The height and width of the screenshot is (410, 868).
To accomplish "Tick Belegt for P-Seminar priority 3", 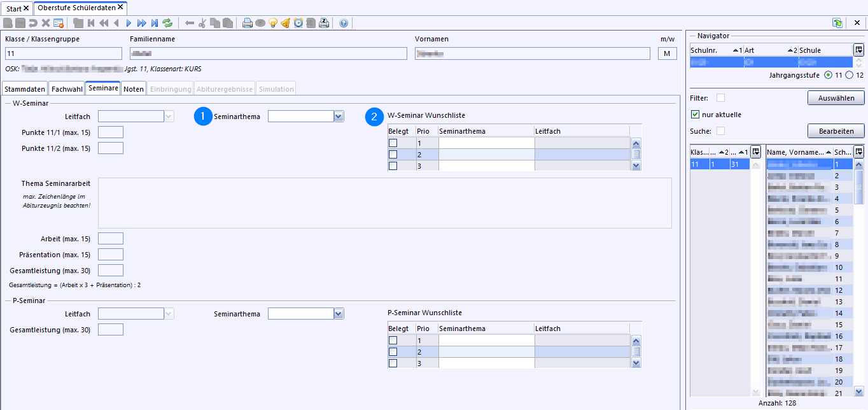I will (393, 363).
